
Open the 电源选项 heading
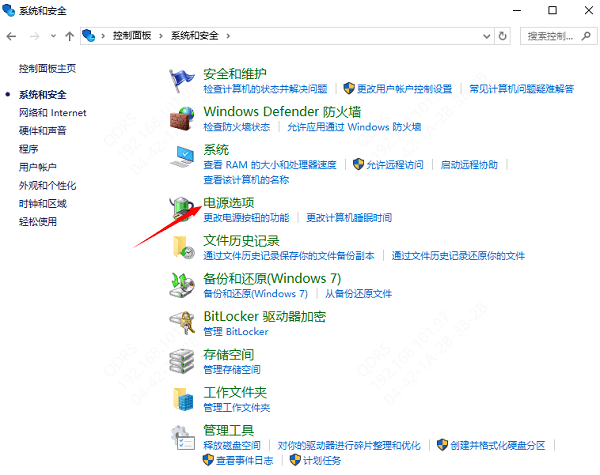(228, 202)
